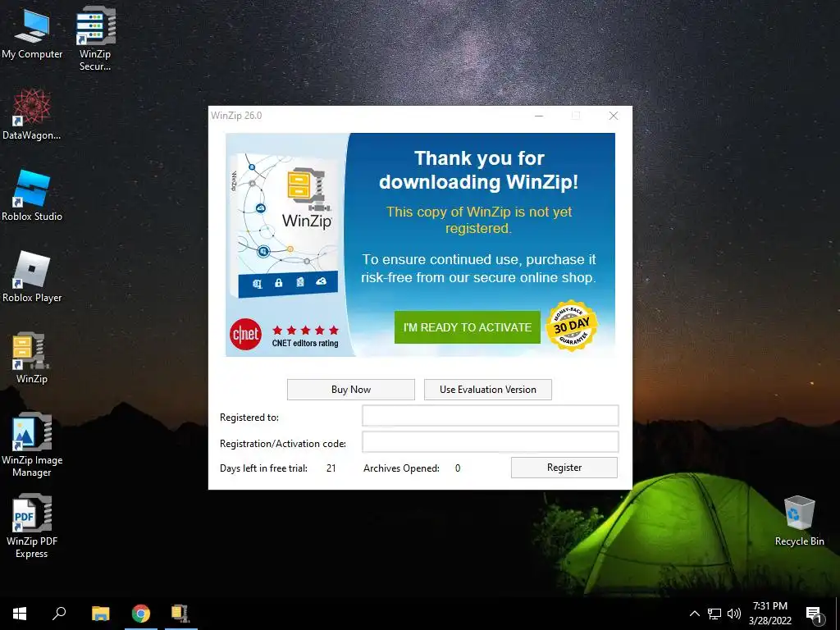Open the volume speaker tray icon

tap(734, 614)
